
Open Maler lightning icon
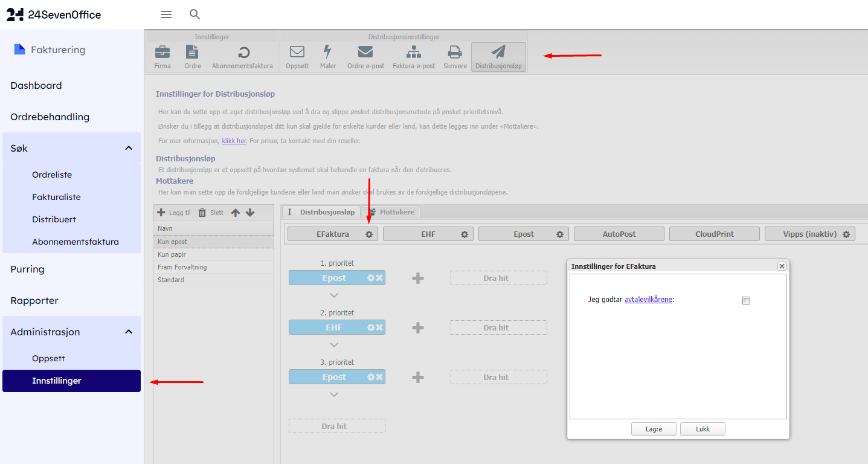pos(328,52)
